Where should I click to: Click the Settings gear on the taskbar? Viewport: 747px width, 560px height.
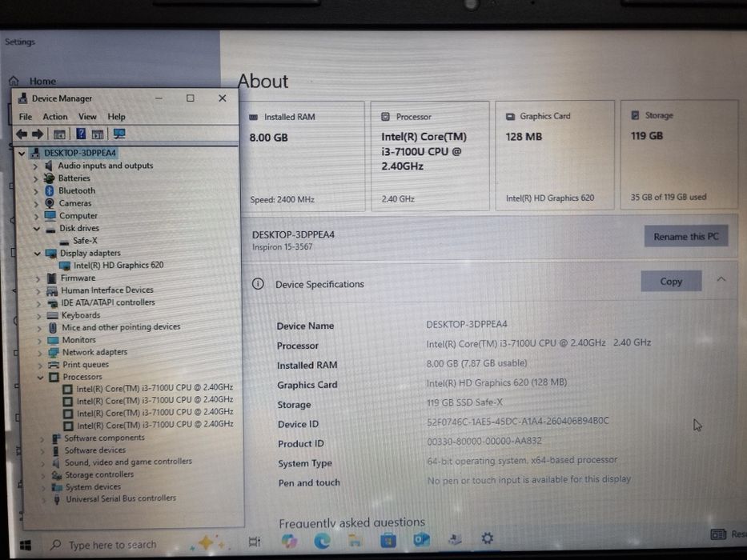point(487,538)
